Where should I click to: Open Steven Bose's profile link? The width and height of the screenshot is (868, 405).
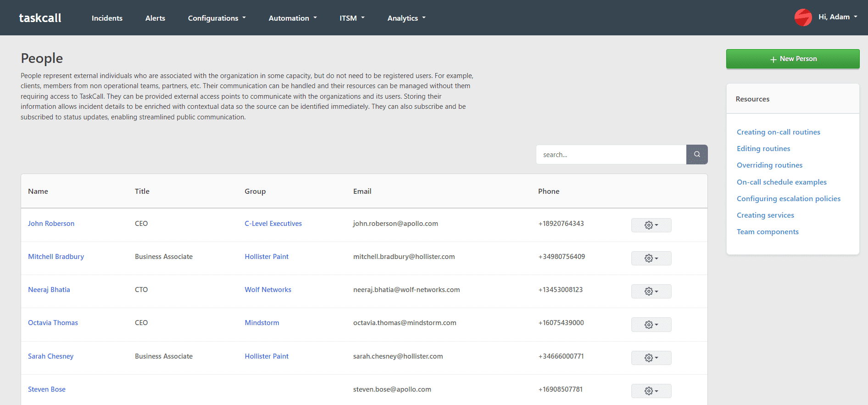(x=47, y=389)
